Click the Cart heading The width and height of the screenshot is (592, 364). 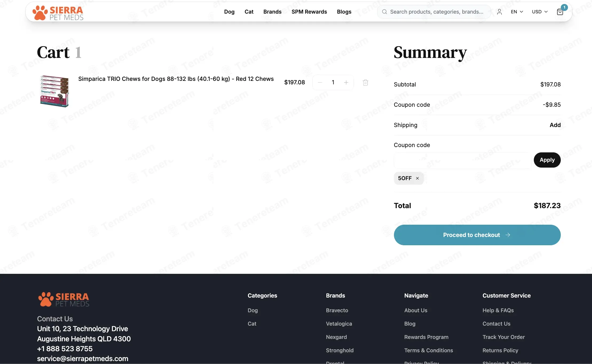(x=53, y=52)
